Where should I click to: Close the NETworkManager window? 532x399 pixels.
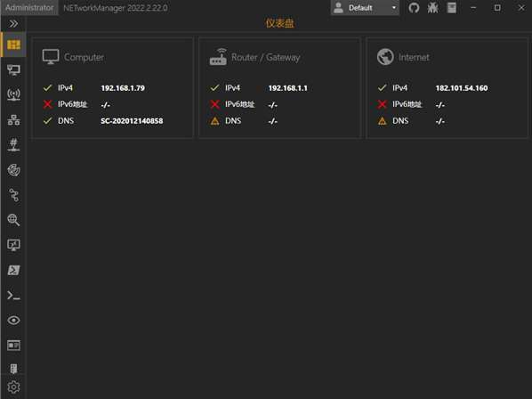521,8
